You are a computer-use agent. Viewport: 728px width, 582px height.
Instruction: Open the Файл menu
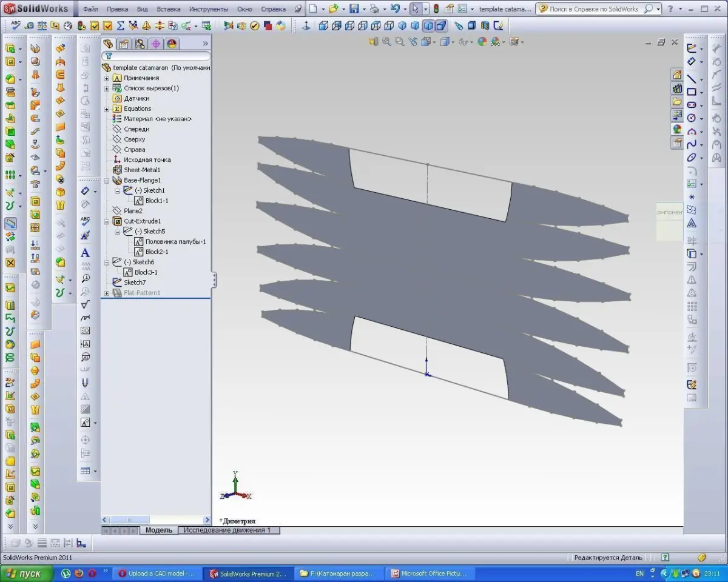[90, 9]
